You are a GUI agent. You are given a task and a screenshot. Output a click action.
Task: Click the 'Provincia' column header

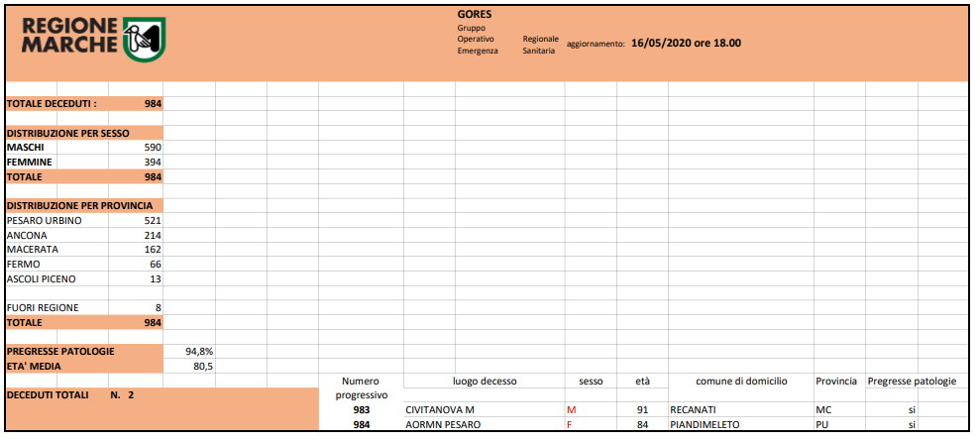coord(835,381)
